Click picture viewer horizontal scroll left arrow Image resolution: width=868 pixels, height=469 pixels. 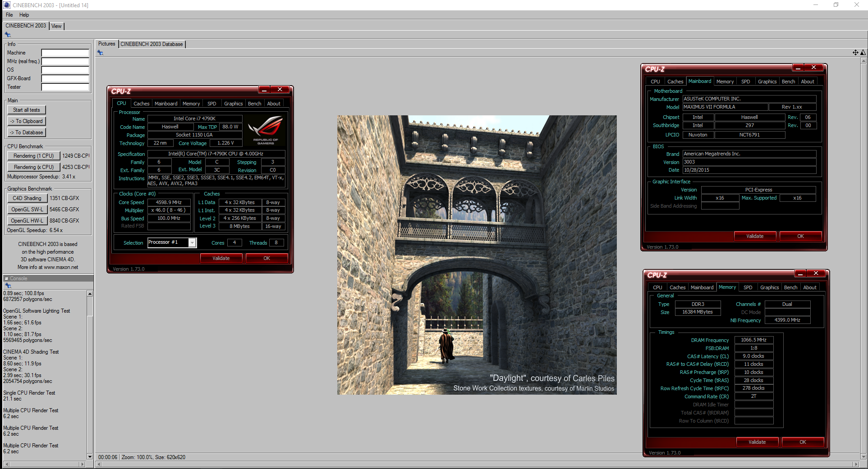(x=99, y=464)
